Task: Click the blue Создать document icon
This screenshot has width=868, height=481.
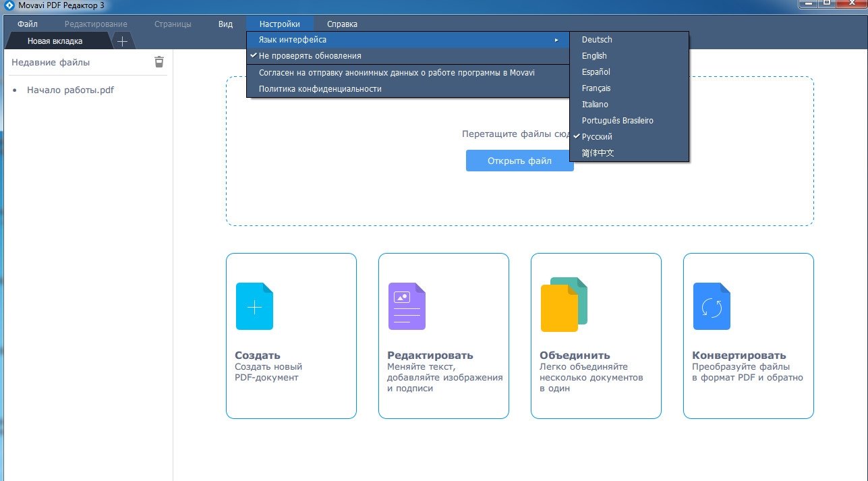Action: [254, 307]
